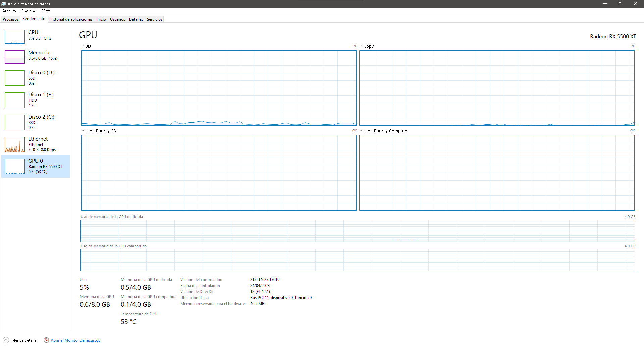Select the Ethernet activity graph thumbnail
Screen dimensions: 644x348
tap(15, 144)
